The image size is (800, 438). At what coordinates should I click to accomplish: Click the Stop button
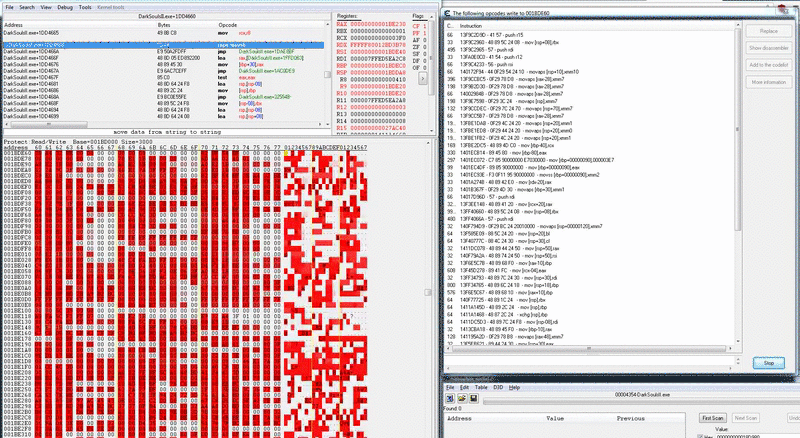[x=768, y=363]
